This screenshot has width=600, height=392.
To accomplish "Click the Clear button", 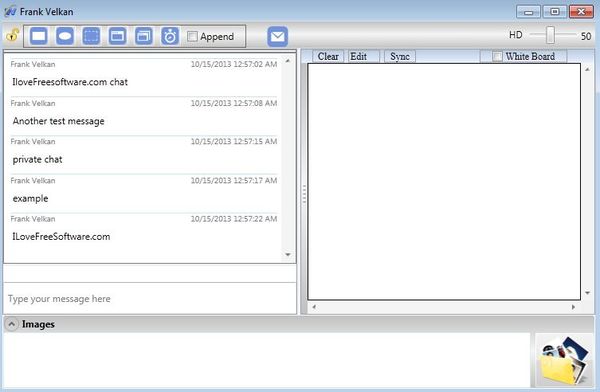I will coord(328,57).
